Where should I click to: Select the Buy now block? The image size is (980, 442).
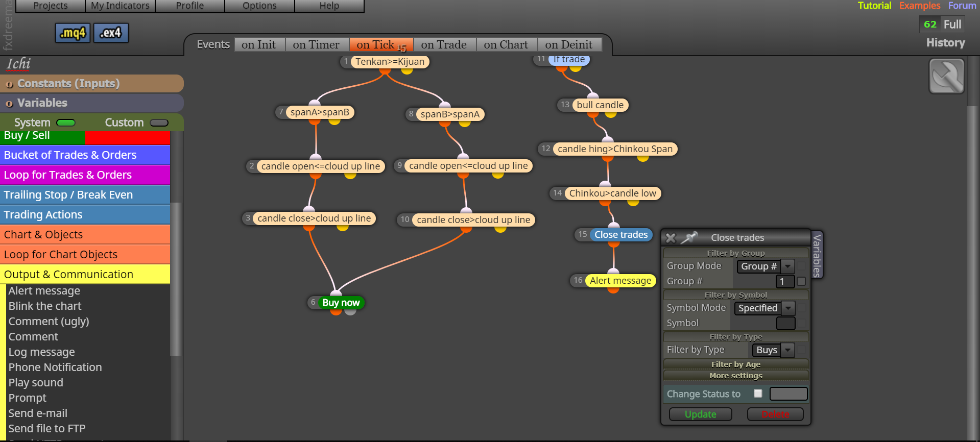point(341,303)
